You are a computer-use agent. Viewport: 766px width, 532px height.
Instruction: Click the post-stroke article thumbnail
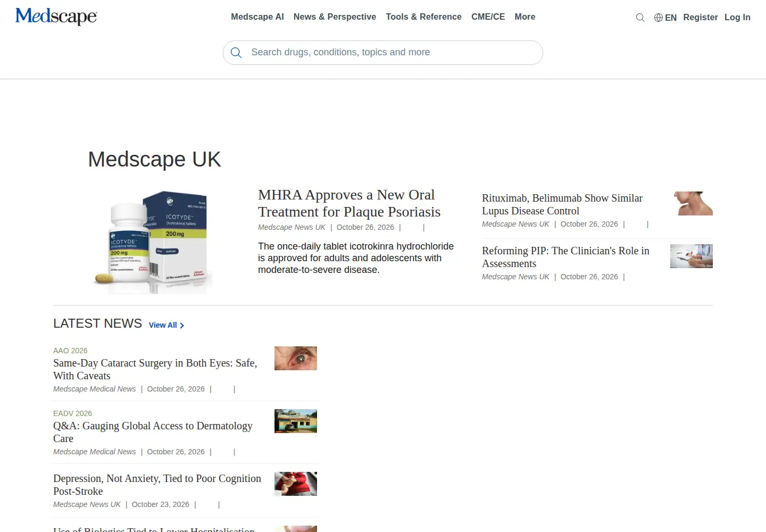pos(296,484)
